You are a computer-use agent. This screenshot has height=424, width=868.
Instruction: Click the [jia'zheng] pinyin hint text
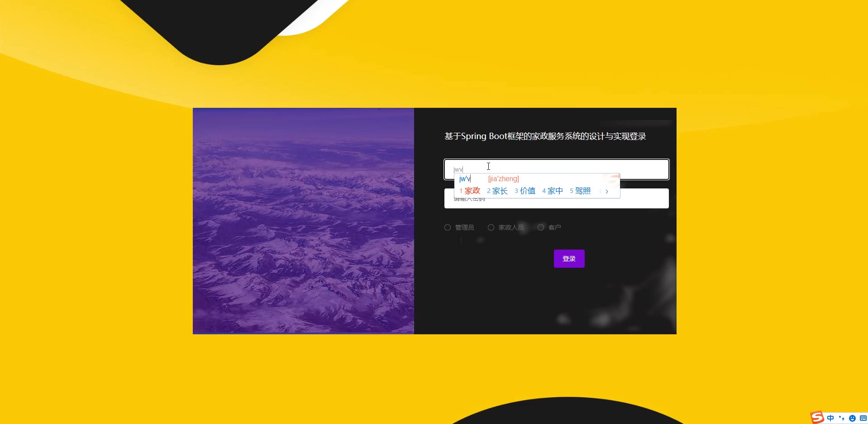pos(504,179)
